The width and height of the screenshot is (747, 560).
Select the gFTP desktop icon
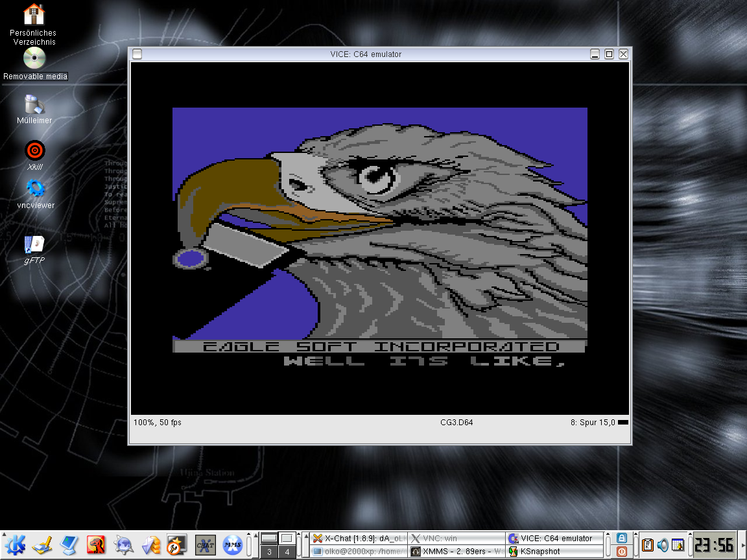point(34,250)
